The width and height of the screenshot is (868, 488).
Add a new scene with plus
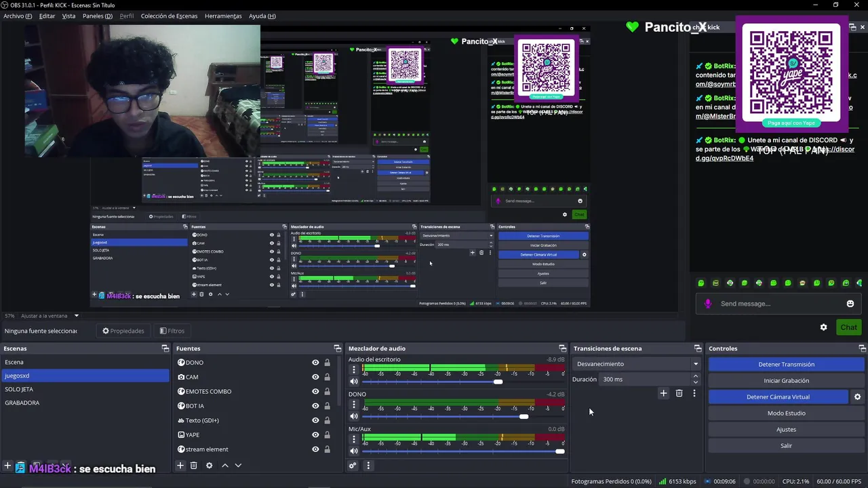[7, 466]
